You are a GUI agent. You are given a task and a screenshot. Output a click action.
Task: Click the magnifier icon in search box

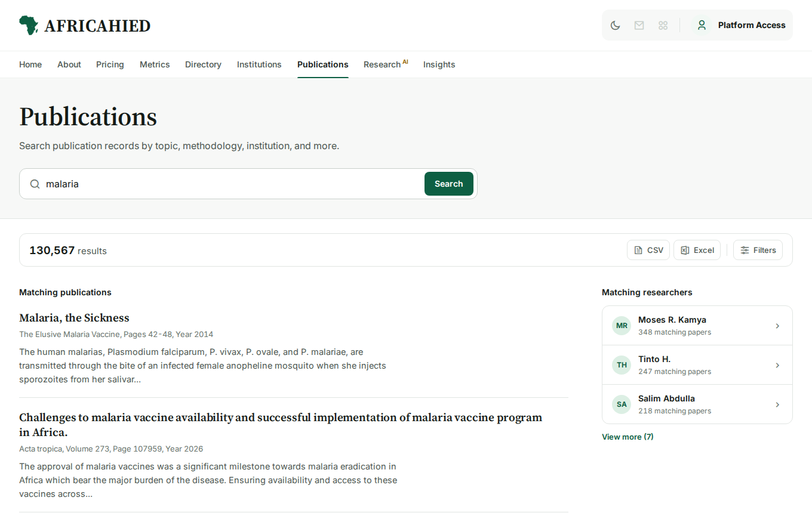coord(35,184)
